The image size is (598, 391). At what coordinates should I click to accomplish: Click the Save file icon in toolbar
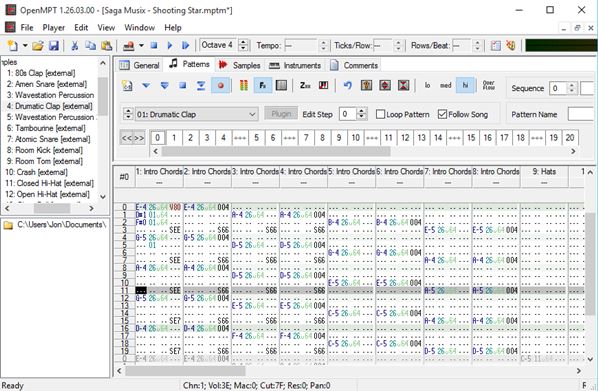(54, 46)
